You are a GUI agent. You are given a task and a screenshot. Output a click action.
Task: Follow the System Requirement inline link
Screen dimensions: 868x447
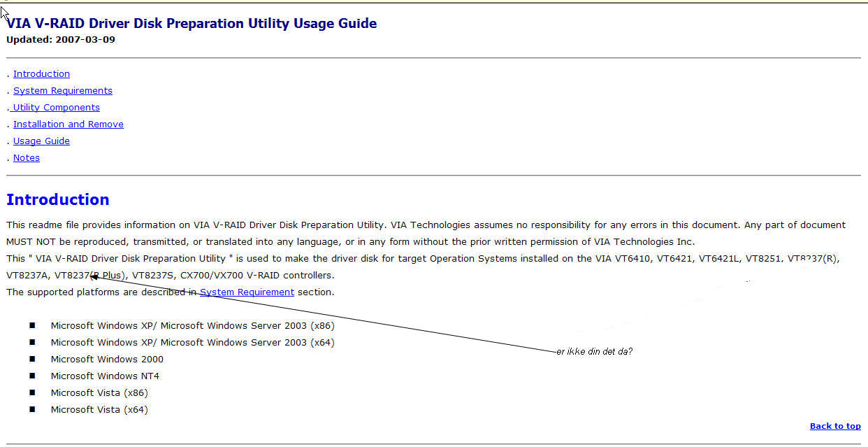(x=247, y=292)
